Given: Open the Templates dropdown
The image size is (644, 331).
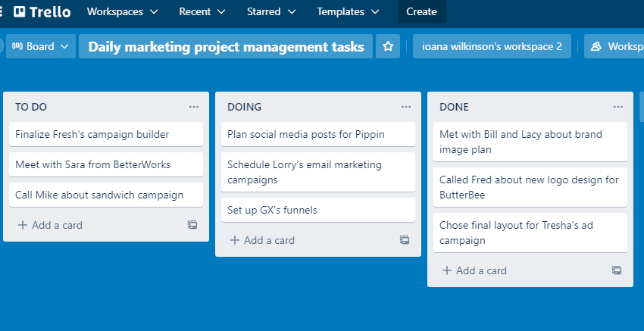Looking at the screenshot, I should click(x=348, y=12).
